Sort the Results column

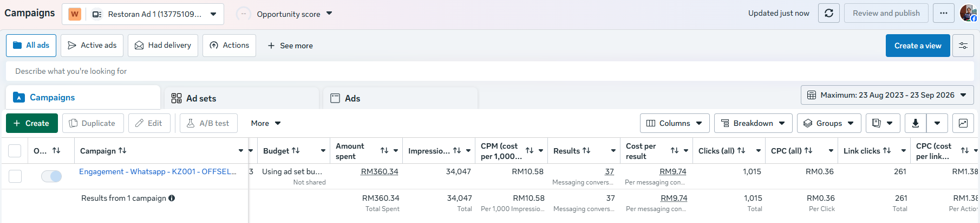click(586, 151)
